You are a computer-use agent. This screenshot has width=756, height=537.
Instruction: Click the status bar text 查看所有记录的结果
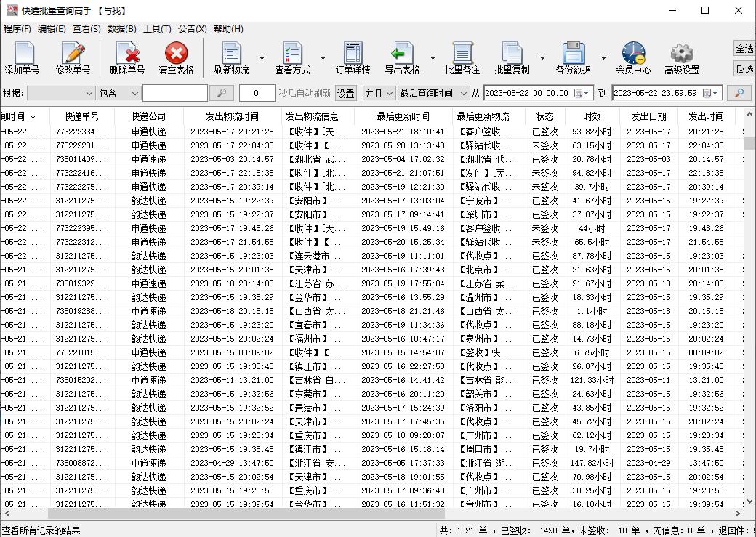point(41,530)
